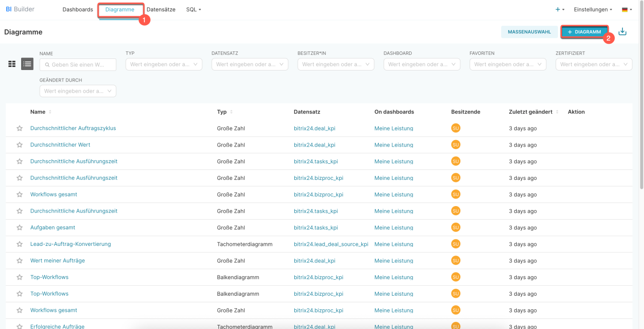
Task: Click the download/import charts icon
Action: click(x=622, y=32)
